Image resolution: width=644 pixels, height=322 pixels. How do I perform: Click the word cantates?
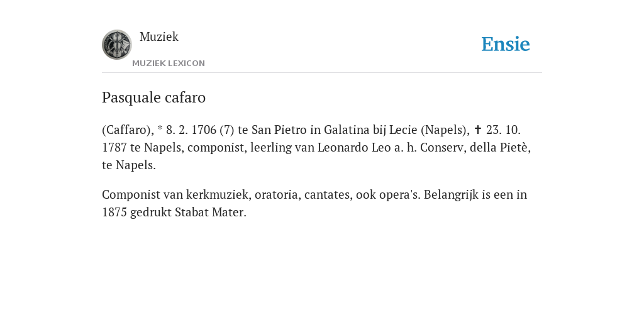[328, 195]
